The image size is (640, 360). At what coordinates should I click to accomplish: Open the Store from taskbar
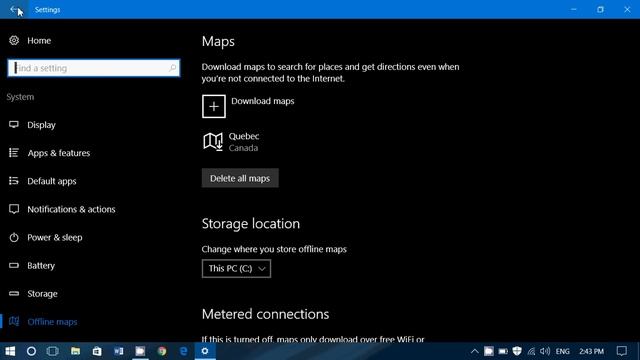click(97, 351)
